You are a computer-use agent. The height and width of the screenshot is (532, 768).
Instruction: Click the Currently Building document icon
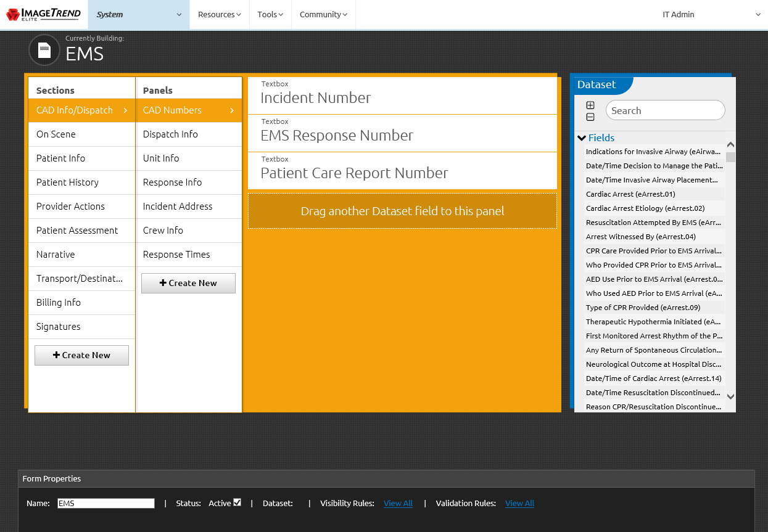[x=44, y=50]
